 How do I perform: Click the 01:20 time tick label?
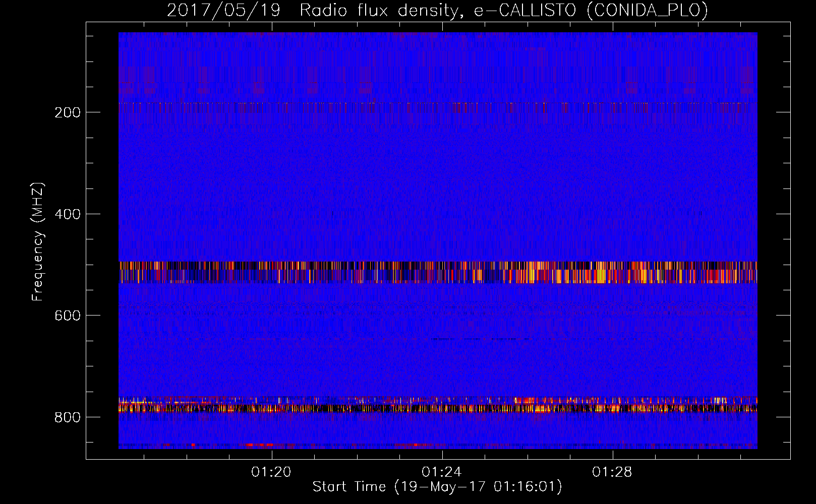pos(271,472)
